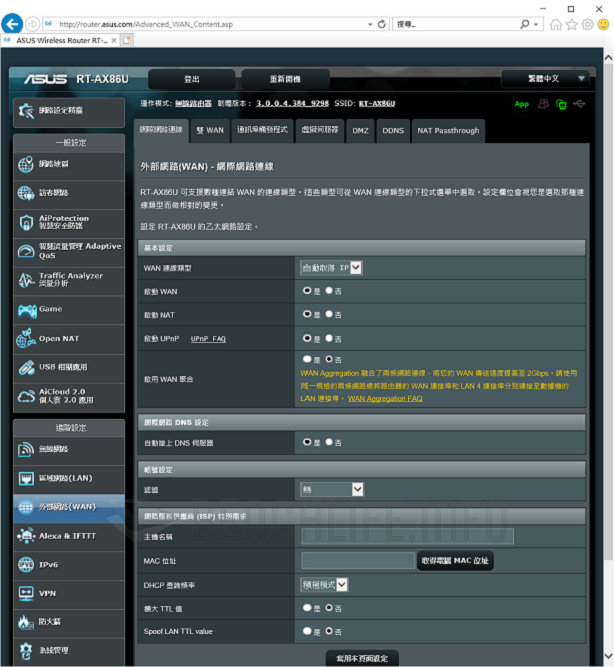614x667 pixels.
Task: Select No for automatic DNS server
Action: 329,442
